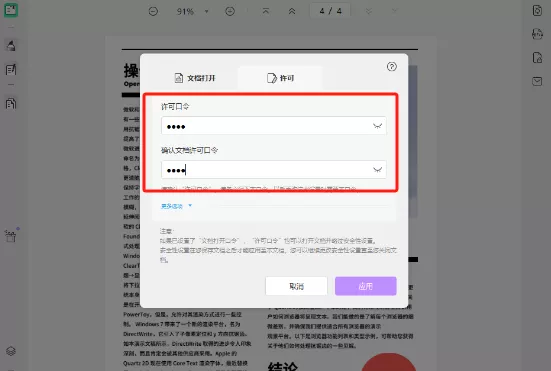Open the Convert PDF icon in the right sidebar
The image size is (551, 371).
[x=537, y=34]
